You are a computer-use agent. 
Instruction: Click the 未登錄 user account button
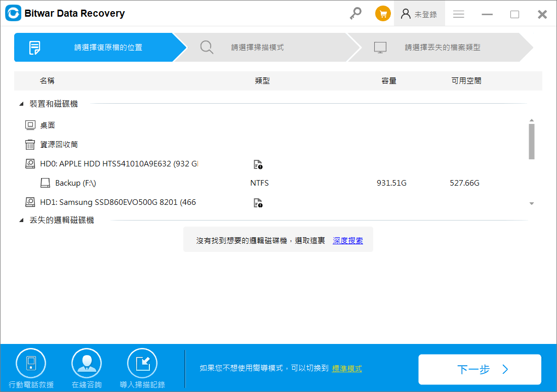(x=419, y=14)
